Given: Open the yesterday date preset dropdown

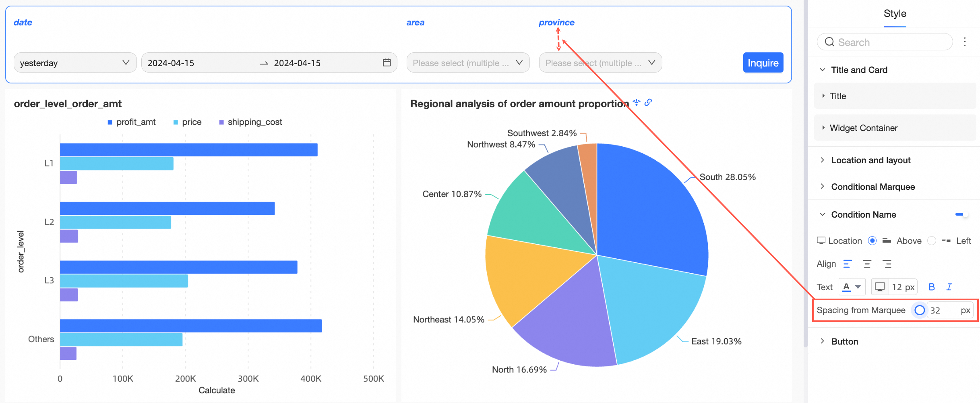Looking at the screenshot, I should pos(75,63).
